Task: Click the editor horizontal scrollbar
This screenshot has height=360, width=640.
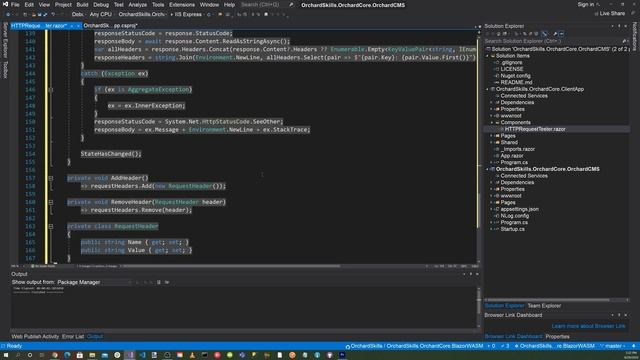Action: (x=233, y=266)
